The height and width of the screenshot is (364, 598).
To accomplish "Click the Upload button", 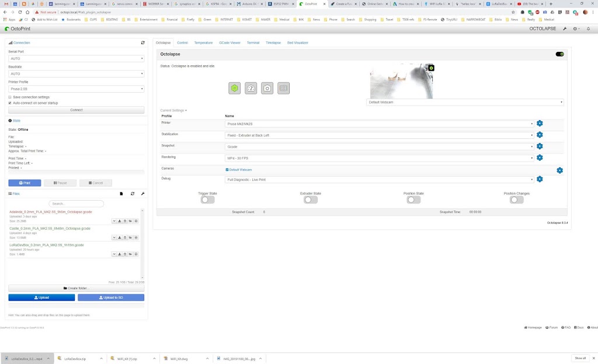I will pos(41,297).
